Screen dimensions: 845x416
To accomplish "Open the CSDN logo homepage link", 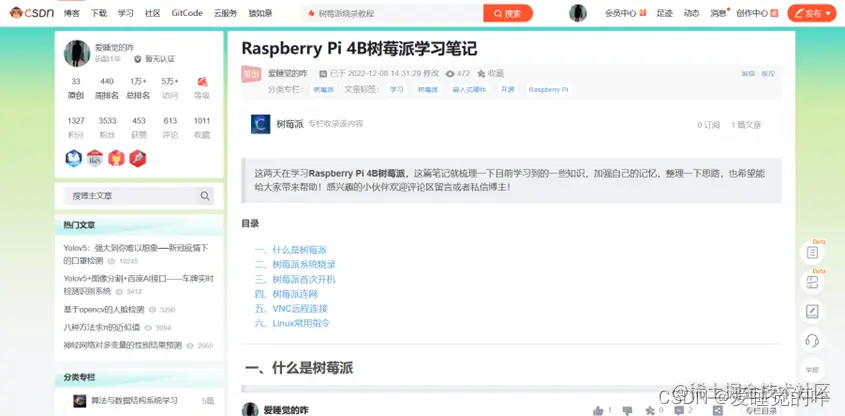I will [x=32, y=13].
